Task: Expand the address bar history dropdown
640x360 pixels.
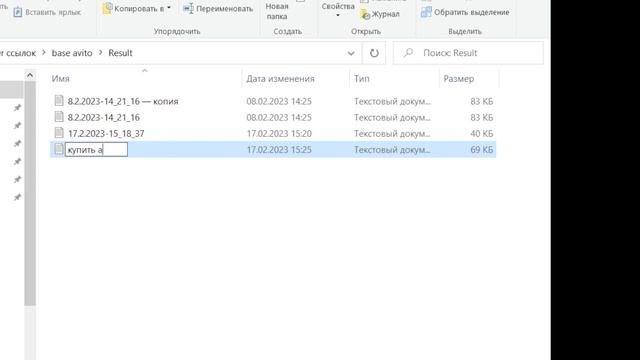Action: [351, 53]
